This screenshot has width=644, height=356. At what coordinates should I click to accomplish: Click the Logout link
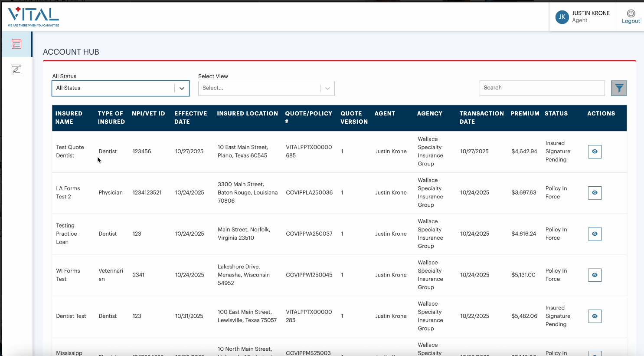click(x=631, y=21)
